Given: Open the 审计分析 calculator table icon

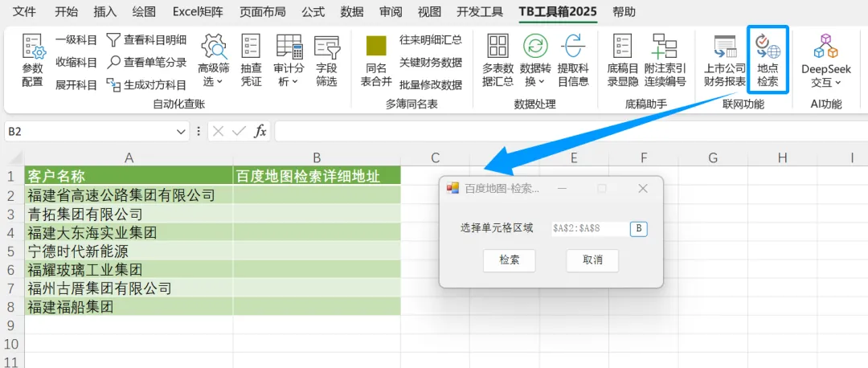Looking at the screenshot, I should point(289,47).
